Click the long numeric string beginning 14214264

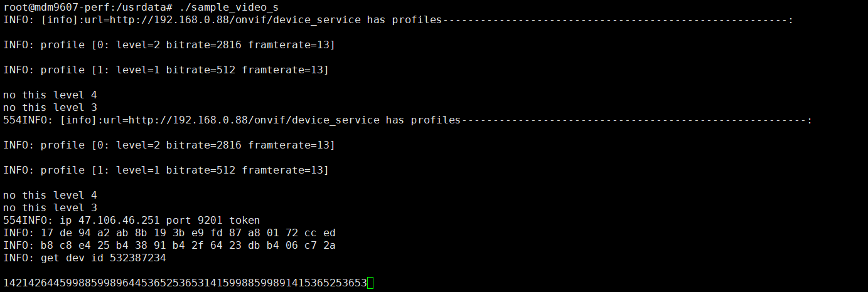[x=185, y=283]
